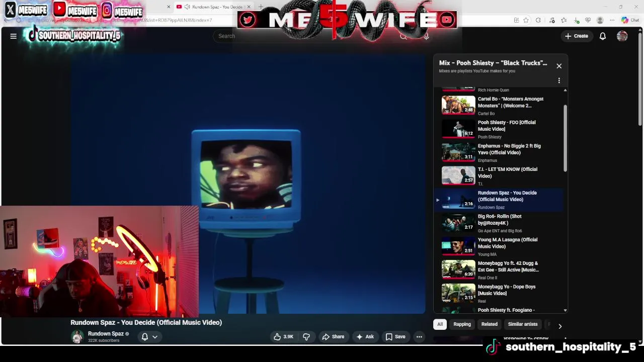Select the Similar artists filter chip
The width and height of the screenshot is (644, 362).
click(x=523, y=324)
